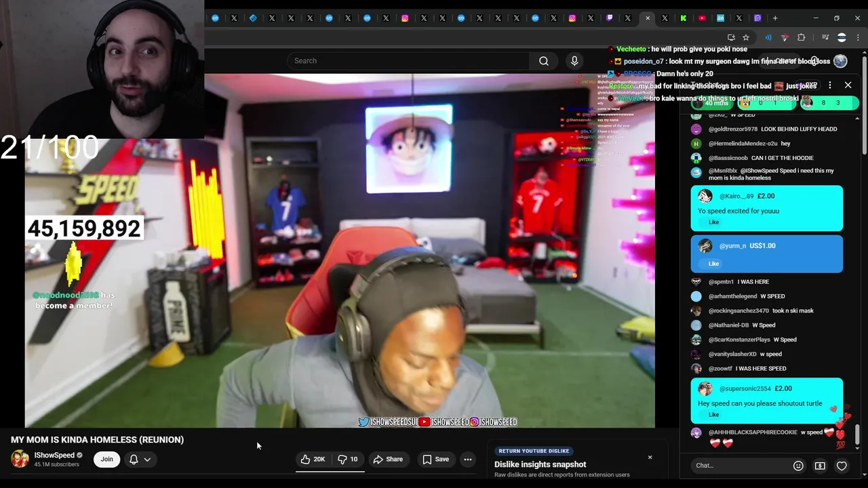Focus the YouTube Search field

[x=407, y=61]
